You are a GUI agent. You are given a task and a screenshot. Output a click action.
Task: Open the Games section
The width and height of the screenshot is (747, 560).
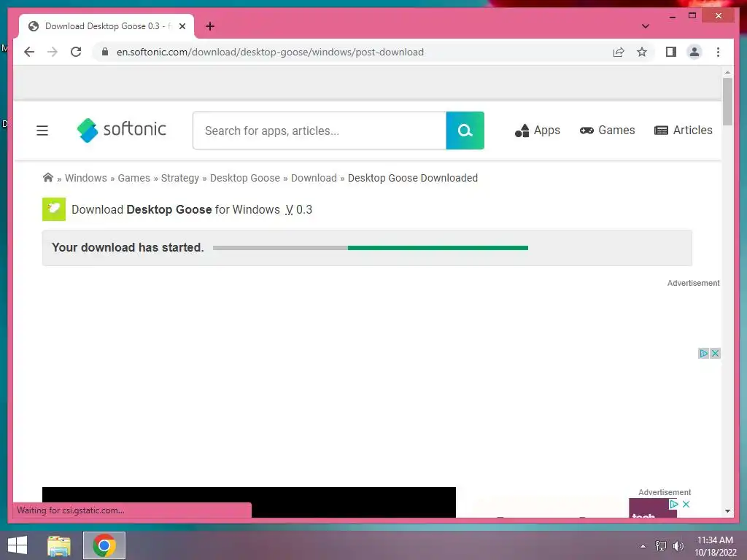click(607, 130)
